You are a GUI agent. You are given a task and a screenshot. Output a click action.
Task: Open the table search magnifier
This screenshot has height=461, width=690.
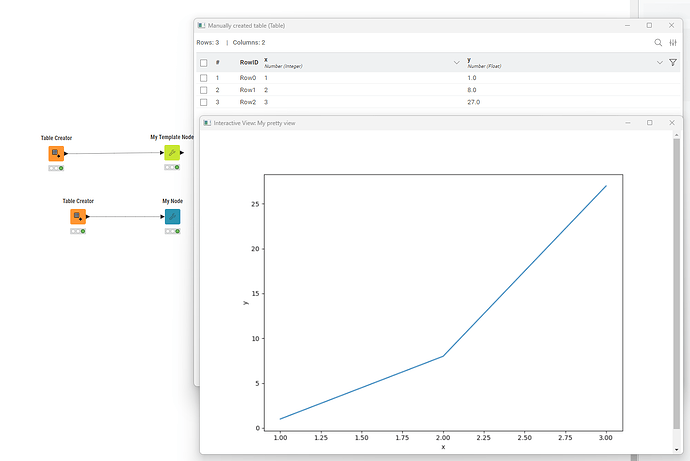pos(658,42)
